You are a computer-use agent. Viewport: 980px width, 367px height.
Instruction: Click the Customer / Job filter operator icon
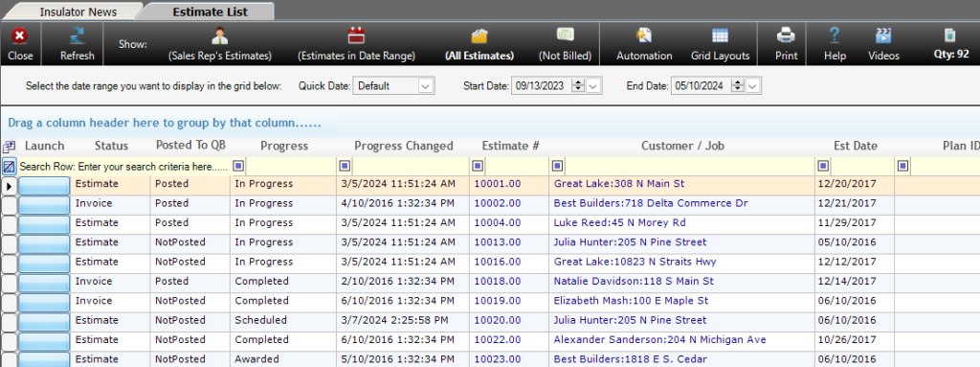558,166
